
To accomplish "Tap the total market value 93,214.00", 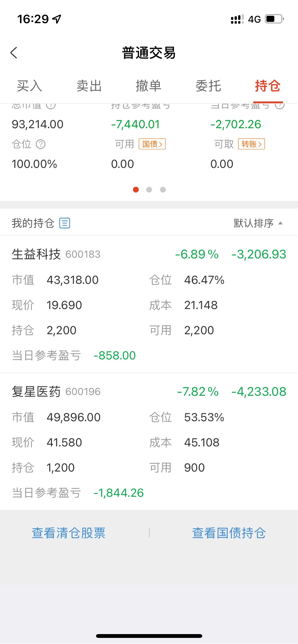I will pos(37,124).
